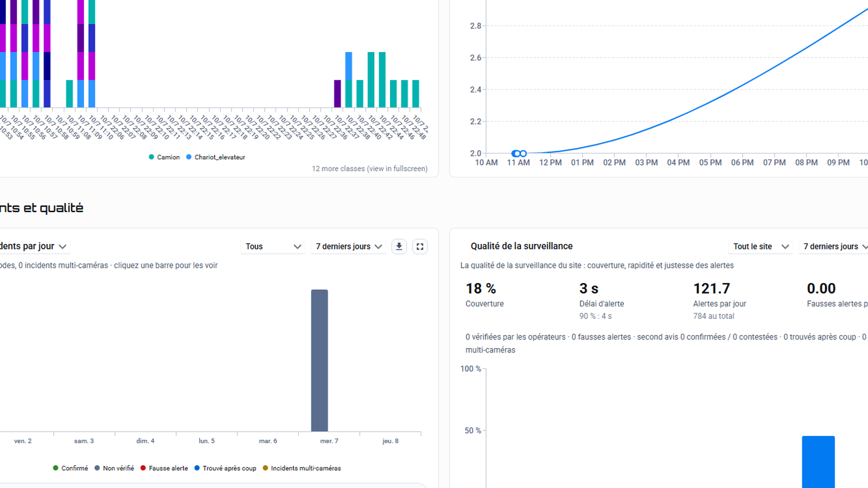Image resolution: width=868 pixels, height=488 pixels.
Task: Click the '3 s' Délai d'alerte value
Action: click(x=589, y=288)
